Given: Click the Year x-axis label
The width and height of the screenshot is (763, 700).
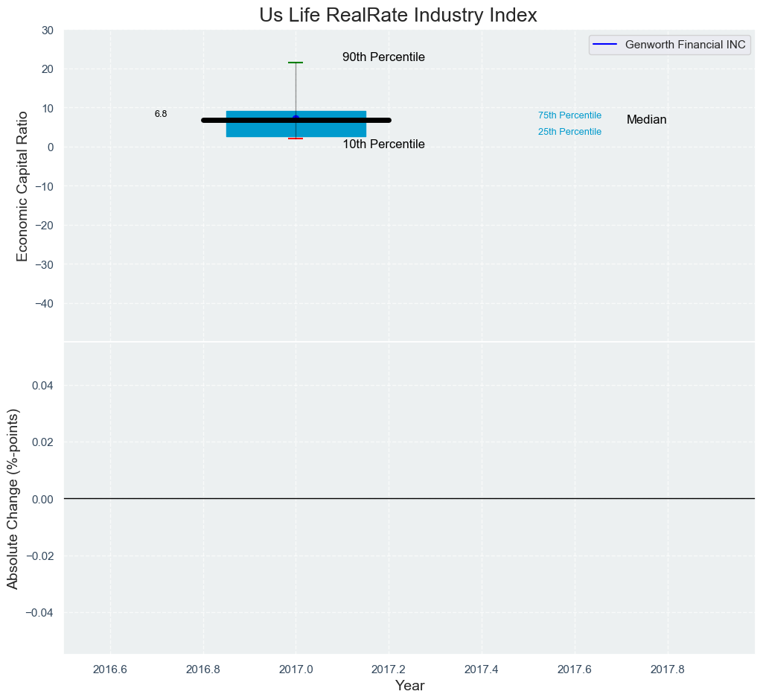Looking at the screenshot, I should point(409,686).
